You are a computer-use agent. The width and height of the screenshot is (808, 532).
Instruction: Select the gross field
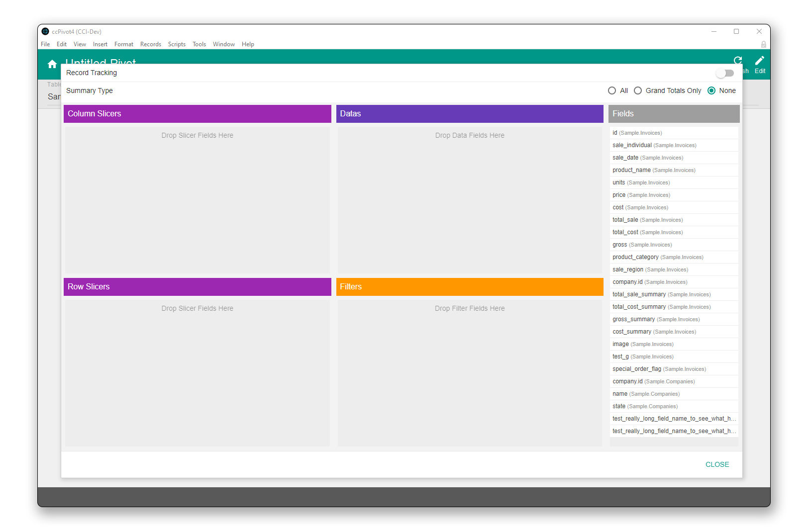coord(674,245)
